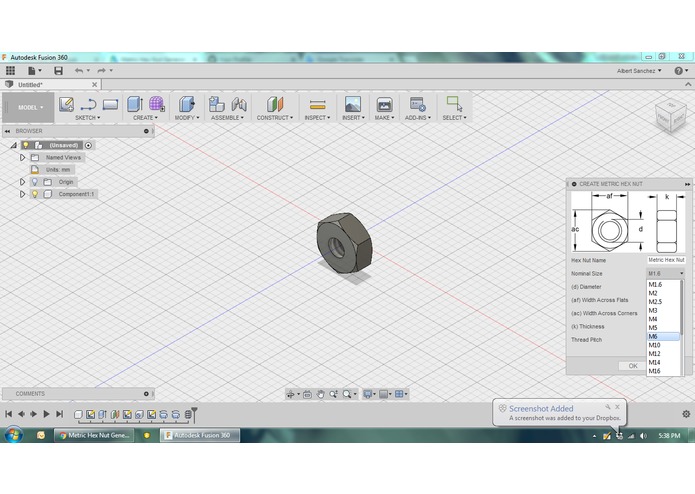
Task: Select the Create Form sculpt icon
Action: click(x=156, y=105)
